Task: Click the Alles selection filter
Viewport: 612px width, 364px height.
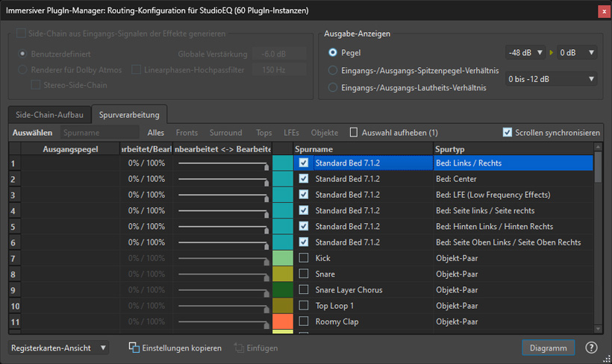Action: 156,133
